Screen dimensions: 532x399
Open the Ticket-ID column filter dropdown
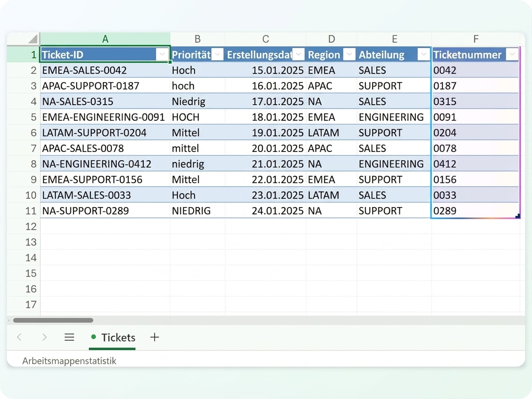point(162,54)
